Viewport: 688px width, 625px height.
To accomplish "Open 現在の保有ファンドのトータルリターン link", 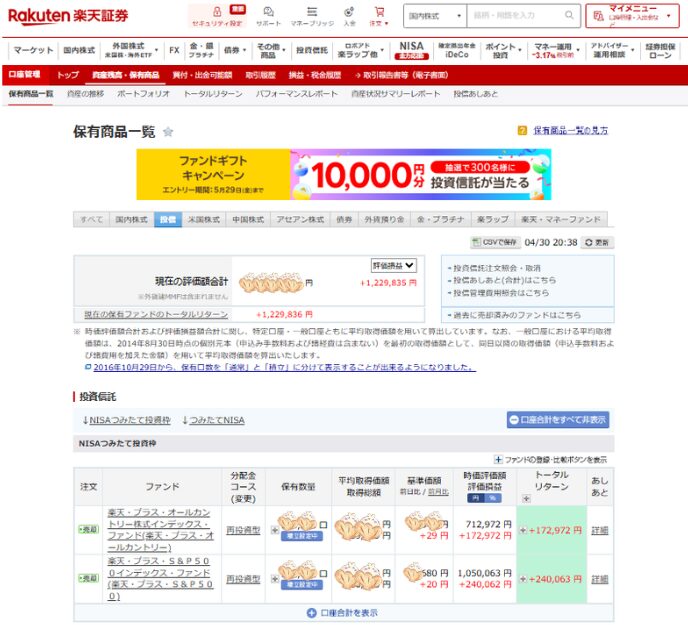I will (156, 314).
